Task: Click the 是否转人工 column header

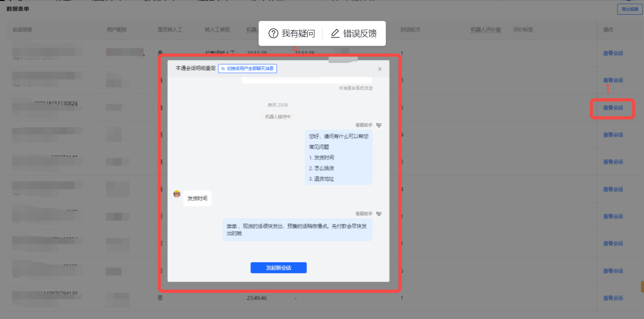Action: 170,29
